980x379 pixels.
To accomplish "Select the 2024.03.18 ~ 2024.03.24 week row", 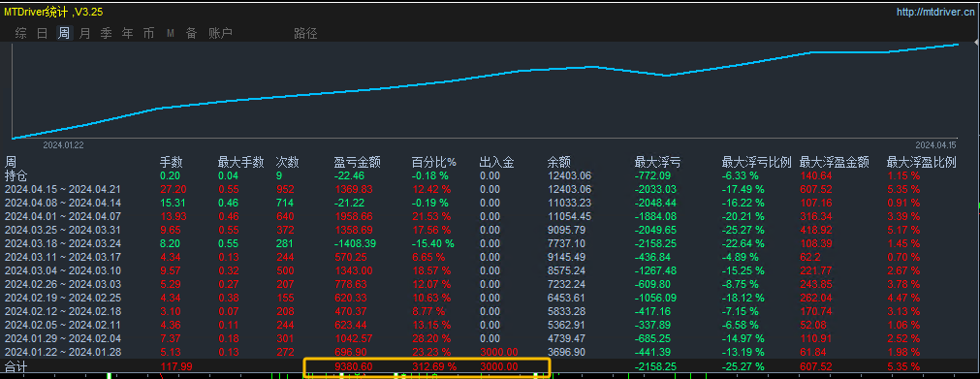I will coord(490,242).
